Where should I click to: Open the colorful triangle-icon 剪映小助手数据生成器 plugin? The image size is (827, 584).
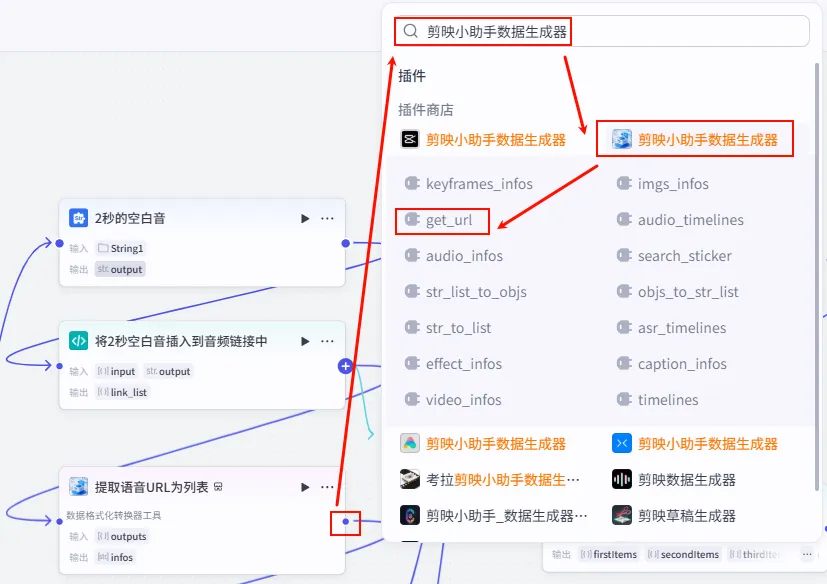(484, 444)
